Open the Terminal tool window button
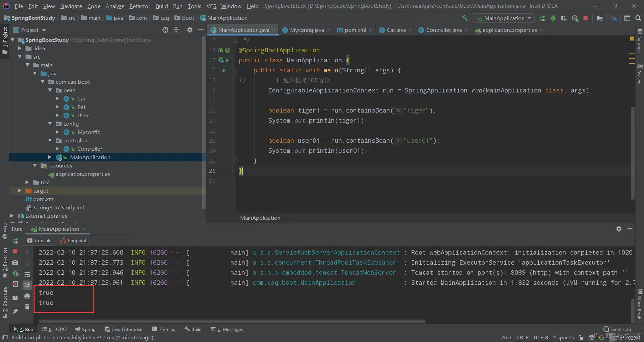The width and height of the screenshot is (644, 342). pyautogui.click(x=164, y=329)
